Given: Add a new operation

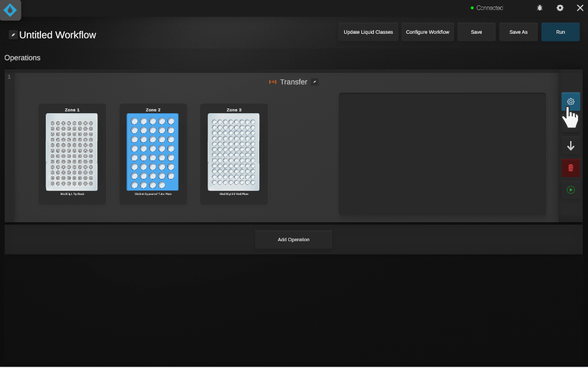Looking at the screenshot, I should click(294, 239).
